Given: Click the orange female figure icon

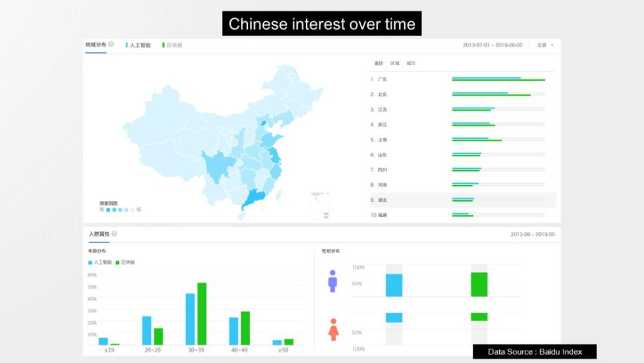Looking at the screenshot, I should tap(334, 329).
